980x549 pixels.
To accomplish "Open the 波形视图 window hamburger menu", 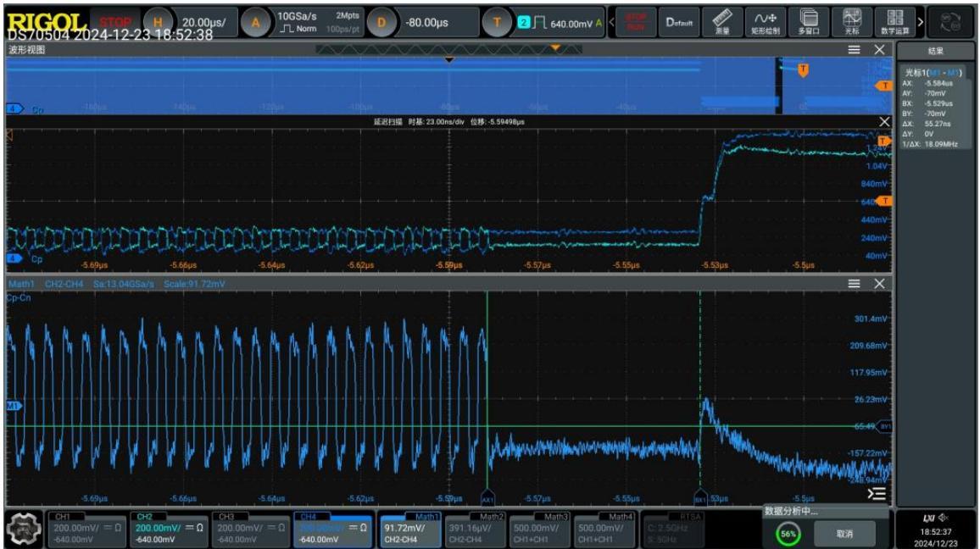I will 854,49.
